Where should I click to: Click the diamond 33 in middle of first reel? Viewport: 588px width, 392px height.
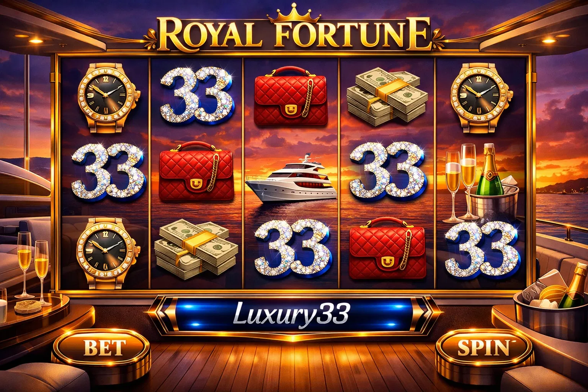click(108, 171)
